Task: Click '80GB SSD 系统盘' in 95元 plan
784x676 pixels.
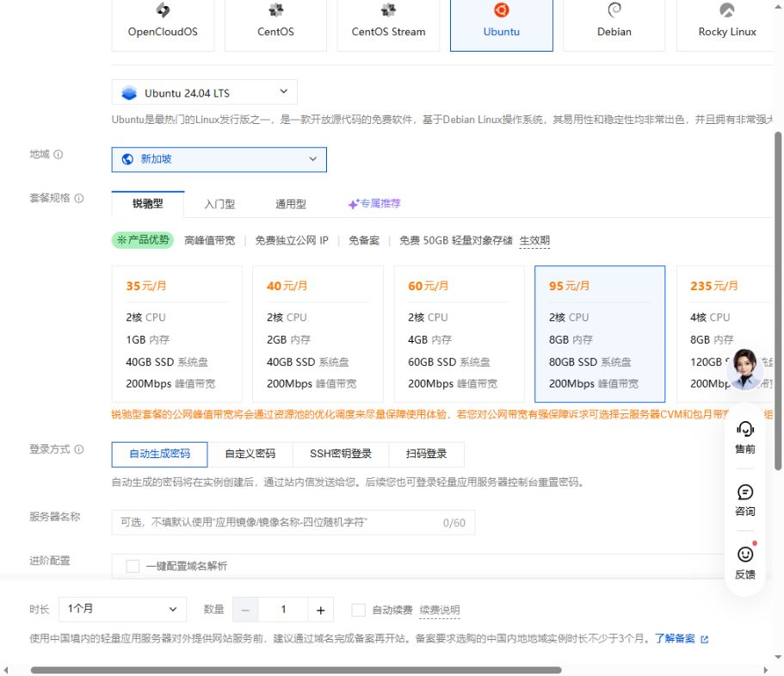Action: click(x=590, y=362)
